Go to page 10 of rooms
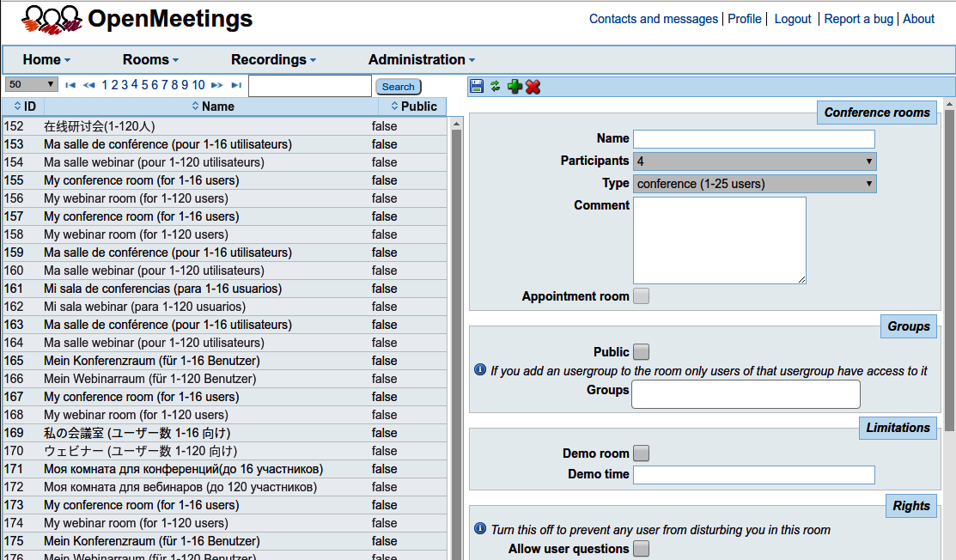Image resolution: width=956 pixels, height=560 pixels. [198, 85]
